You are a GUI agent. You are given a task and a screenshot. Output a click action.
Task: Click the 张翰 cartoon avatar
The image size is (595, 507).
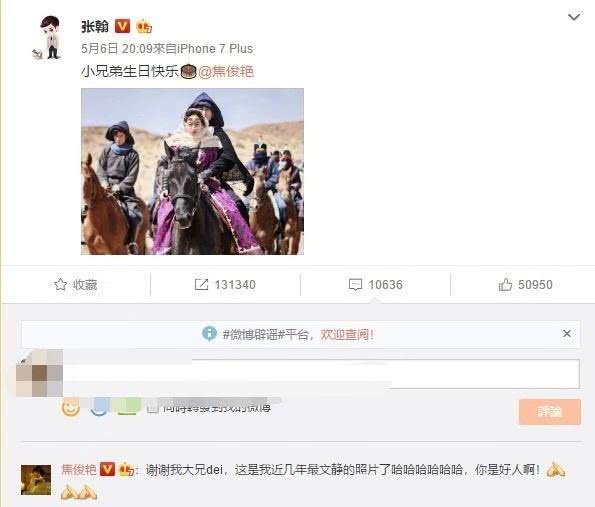[x=48, y=38]
